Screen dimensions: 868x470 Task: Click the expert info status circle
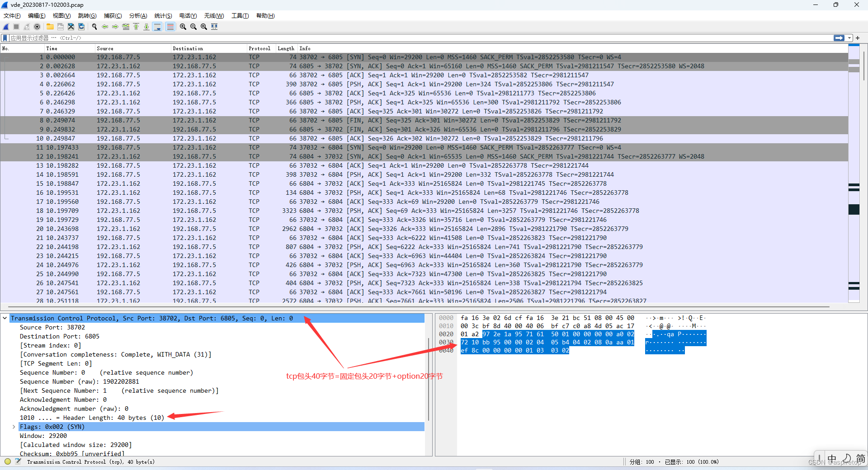[x=8, y=462]
